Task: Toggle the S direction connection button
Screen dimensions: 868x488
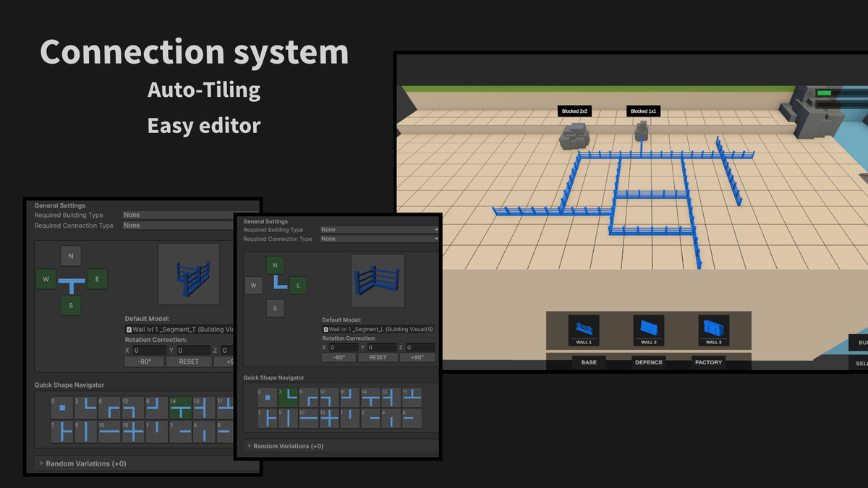Action: pos(275,308)
